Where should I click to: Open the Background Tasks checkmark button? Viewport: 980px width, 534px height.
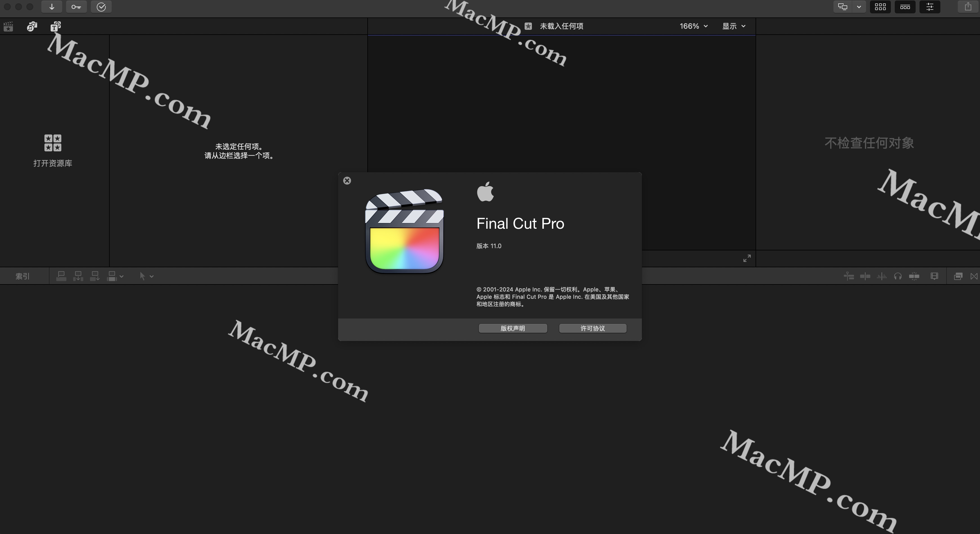[101, 7]
